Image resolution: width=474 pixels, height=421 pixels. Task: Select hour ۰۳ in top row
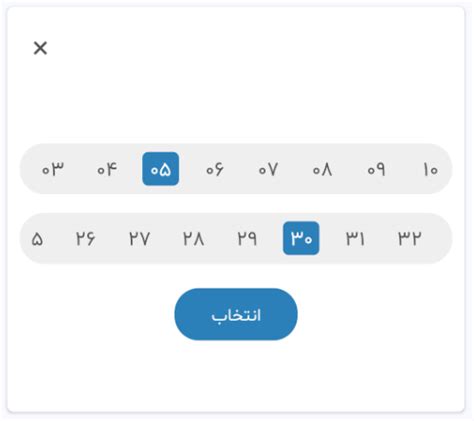[53, 169]
